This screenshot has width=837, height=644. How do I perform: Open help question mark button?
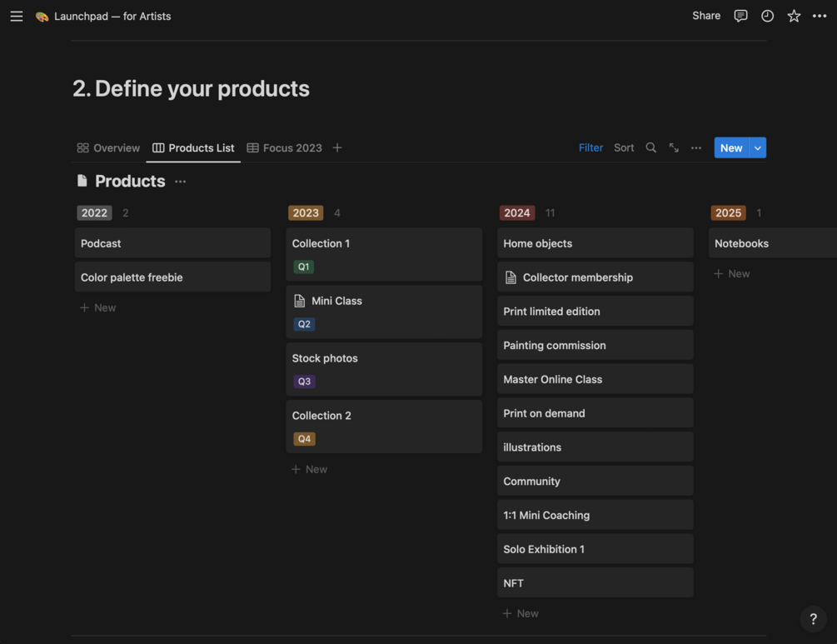(x=813, y=619)
